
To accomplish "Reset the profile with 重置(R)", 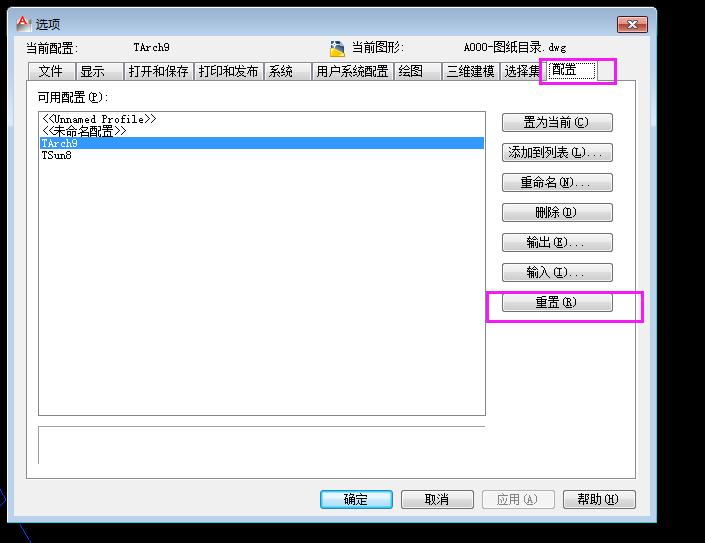I will tap(557, 302).
